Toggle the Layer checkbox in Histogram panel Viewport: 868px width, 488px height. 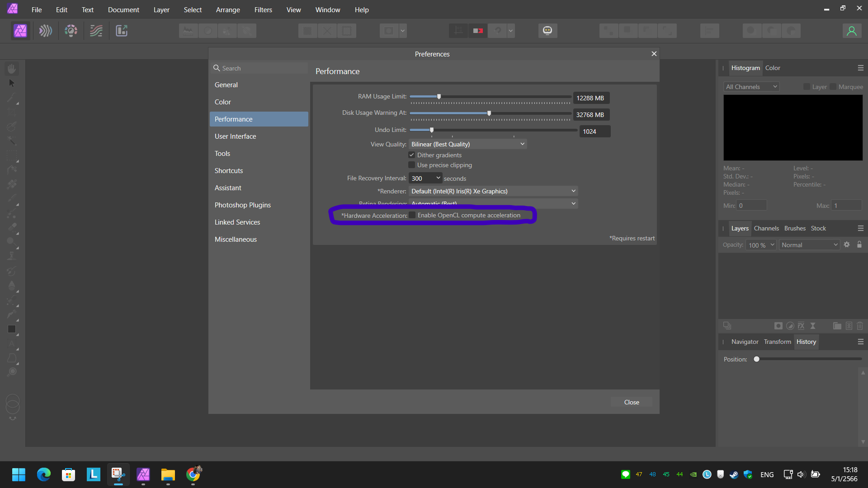[807, 87]
